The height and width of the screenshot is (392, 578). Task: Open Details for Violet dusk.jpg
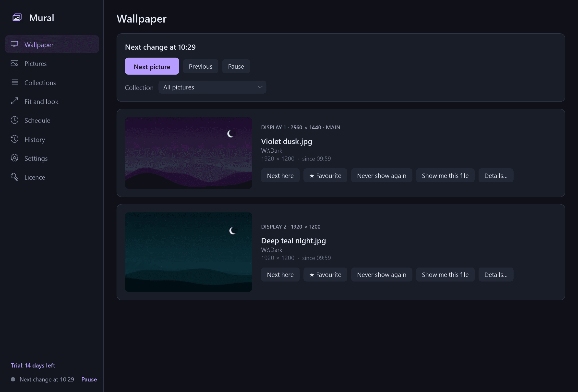[x=496, y=175]
